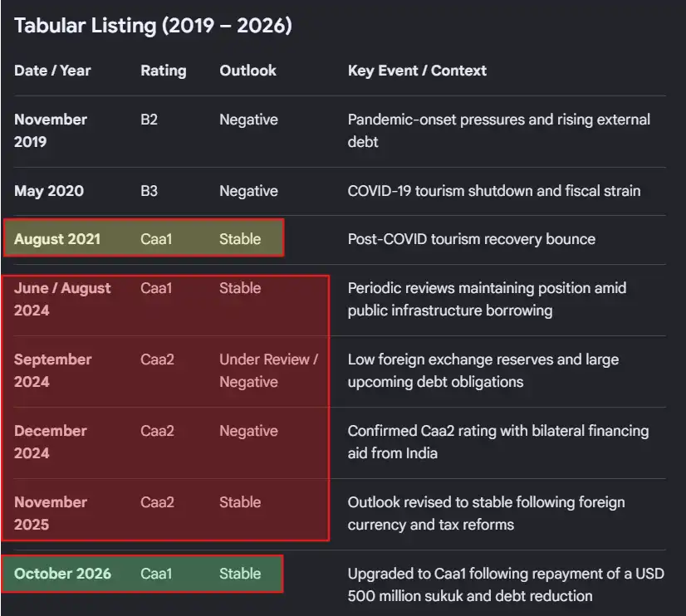Click the "Periodic reviews maintaining position" description

point(487,299)
